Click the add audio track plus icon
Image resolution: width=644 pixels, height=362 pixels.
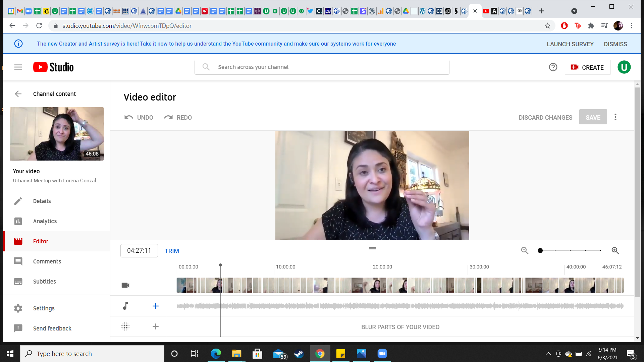(155, 306)
